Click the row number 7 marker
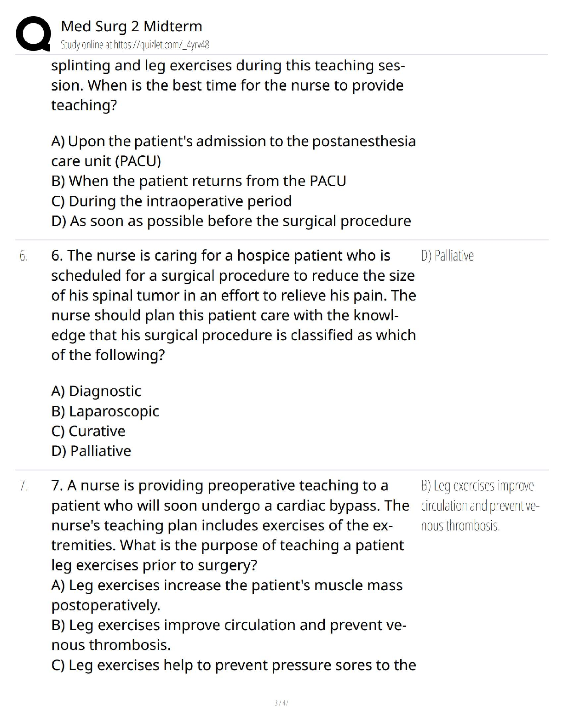This screenshot has height=728, width=563. (x=23, y=486)
